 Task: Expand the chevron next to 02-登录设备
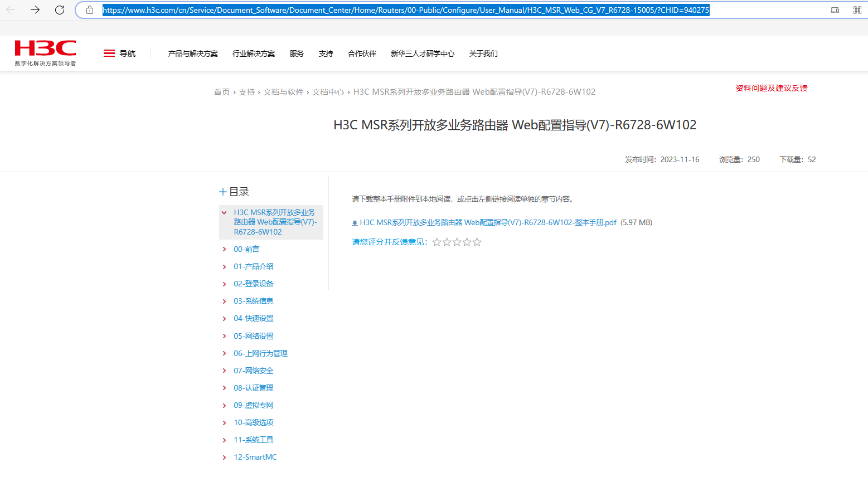[224, 284]
